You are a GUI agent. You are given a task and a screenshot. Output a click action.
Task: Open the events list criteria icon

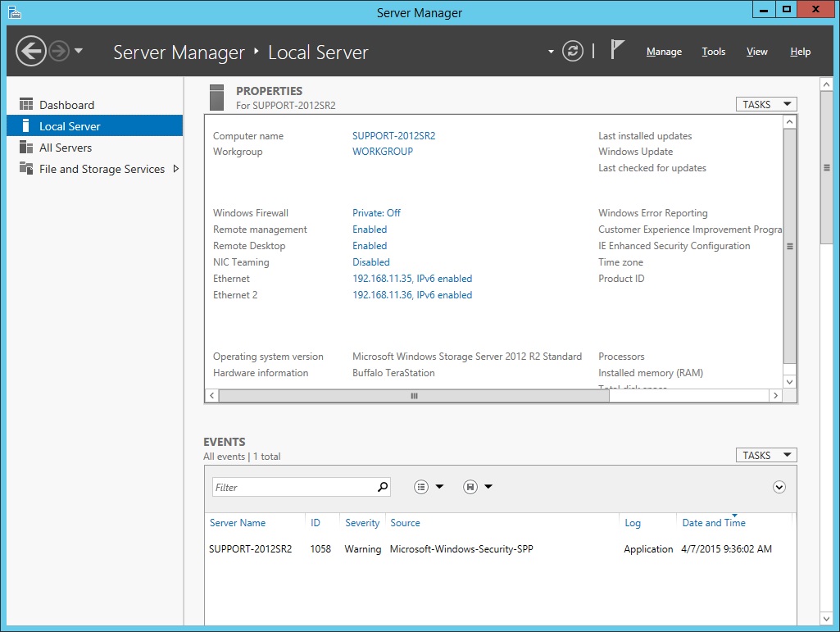421,487
